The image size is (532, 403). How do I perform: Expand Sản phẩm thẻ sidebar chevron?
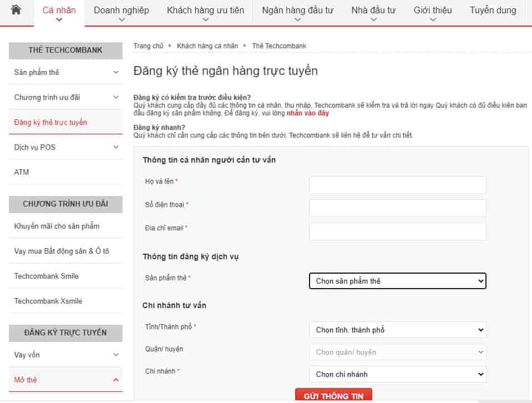click(x=116, y=72)
